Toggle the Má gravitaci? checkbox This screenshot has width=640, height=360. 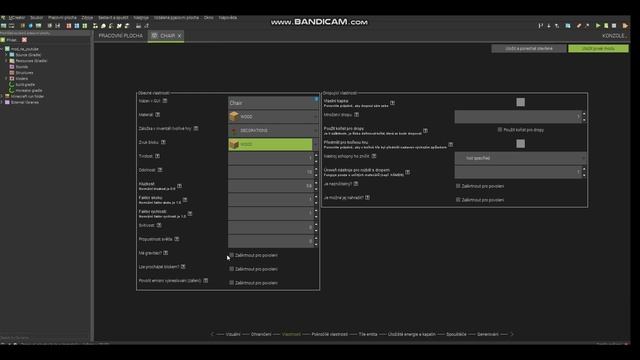click(x=231, y=255)
